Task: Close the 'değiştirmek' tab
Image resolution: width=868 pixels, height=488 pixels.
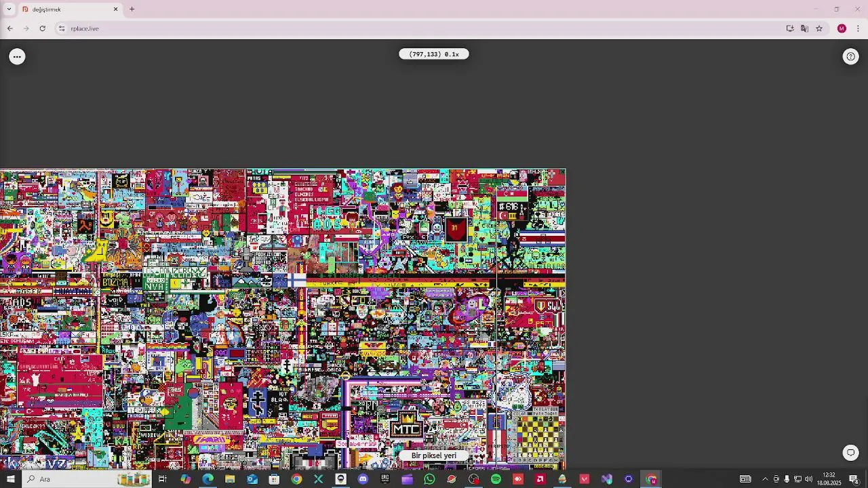Action: tap(115, 9)
